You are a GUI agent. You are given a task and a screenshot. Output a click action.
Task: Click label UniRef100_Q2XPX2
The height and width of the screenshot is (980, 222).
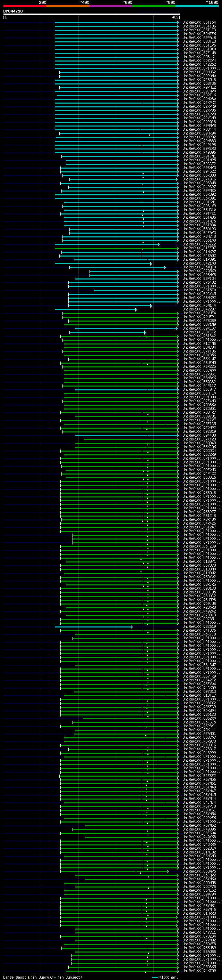(199, 103)
